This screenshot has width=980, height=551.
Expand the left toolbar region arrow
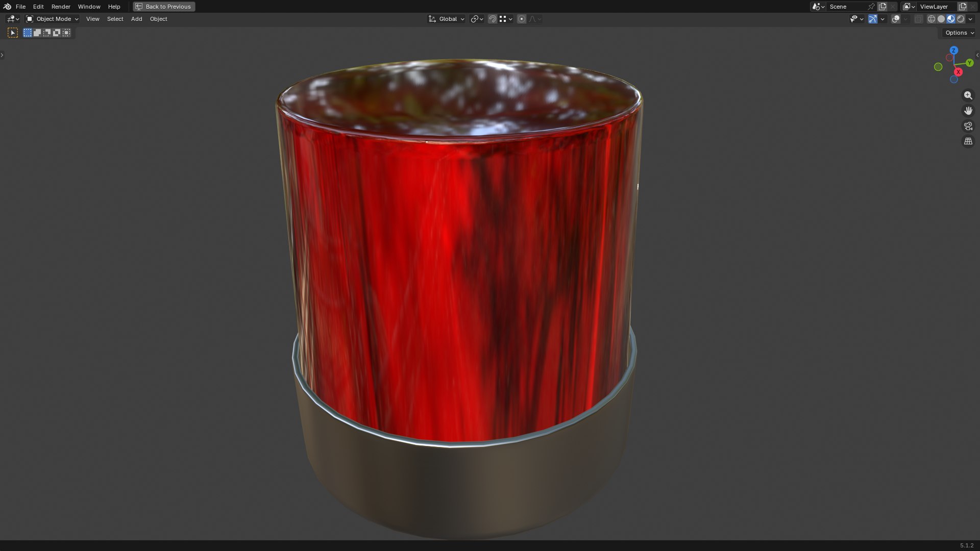2,55
